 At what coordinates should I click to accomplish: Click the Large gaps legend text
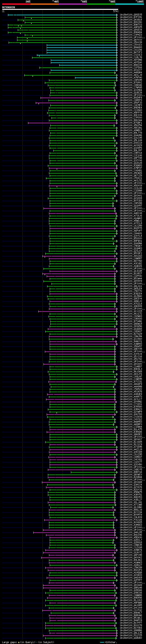pyautogui.click(x=28, y=642)
